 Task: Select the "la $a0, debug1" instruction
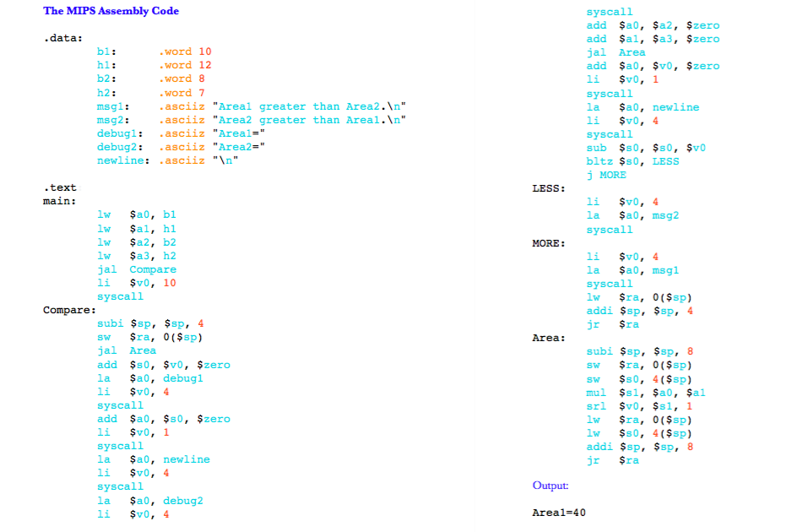coord(150,378)
